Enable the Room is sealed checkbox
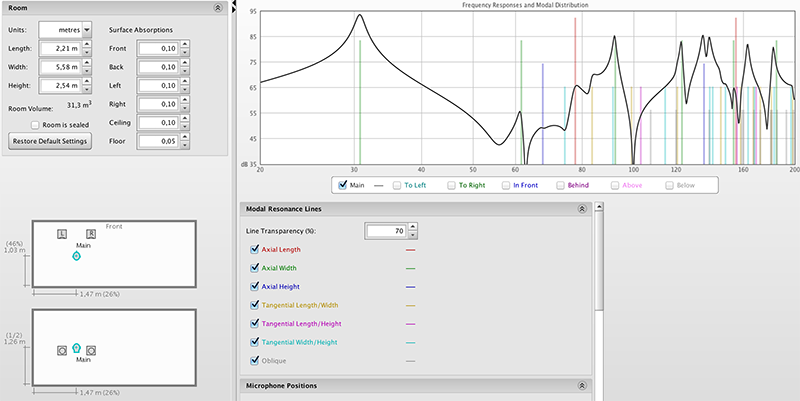 tap(35, 125)
